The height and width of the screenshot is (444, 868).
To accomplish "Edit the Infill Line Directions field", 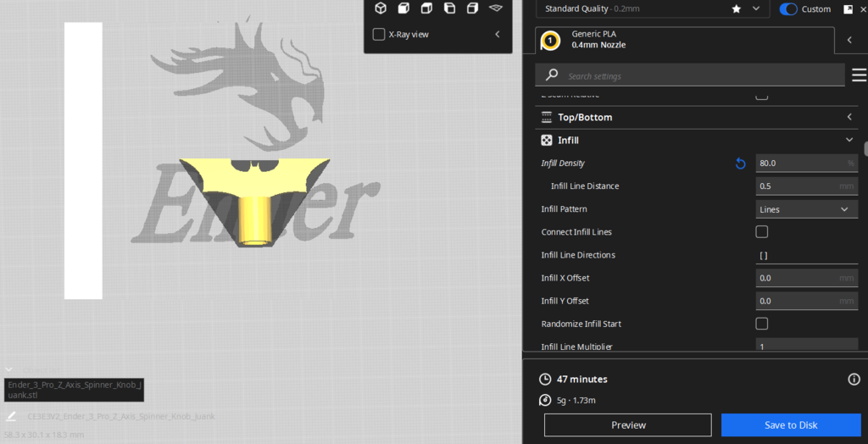I will (x=807, y=255).
